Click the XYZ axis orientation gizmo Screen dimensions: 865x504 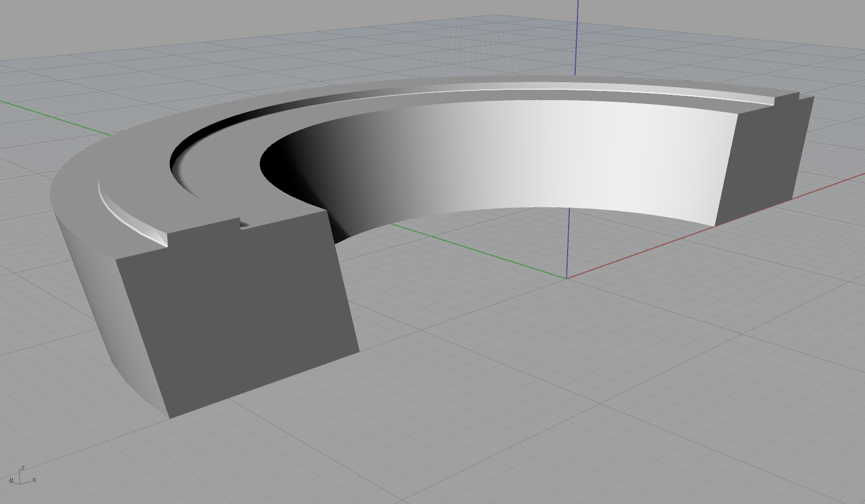(x=22, y=476)
